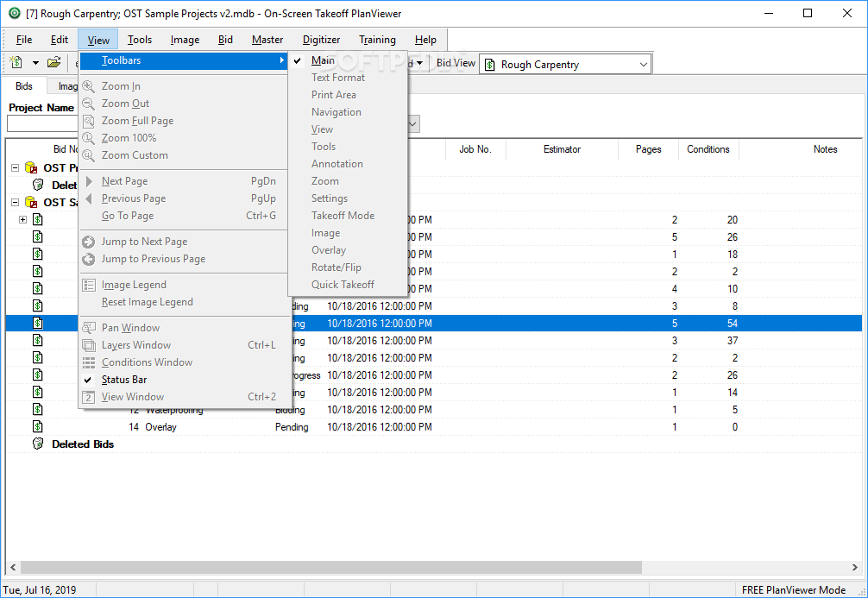Image resolution: width=868 pixels, height=598 pixels.
Task: Enable the Takeoff Mode toolbar
Action: pyautogui.click(x=348, y=216)
